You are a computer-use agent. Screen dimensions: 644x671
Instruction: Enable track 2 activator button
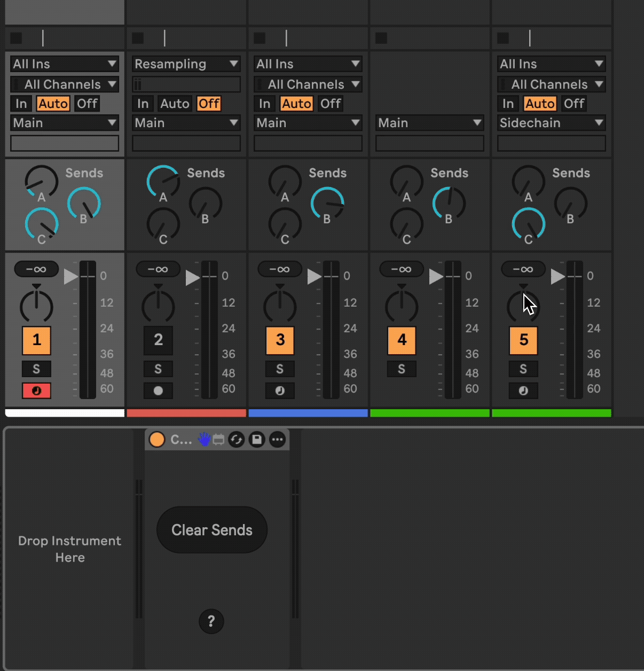pos(158,340)
